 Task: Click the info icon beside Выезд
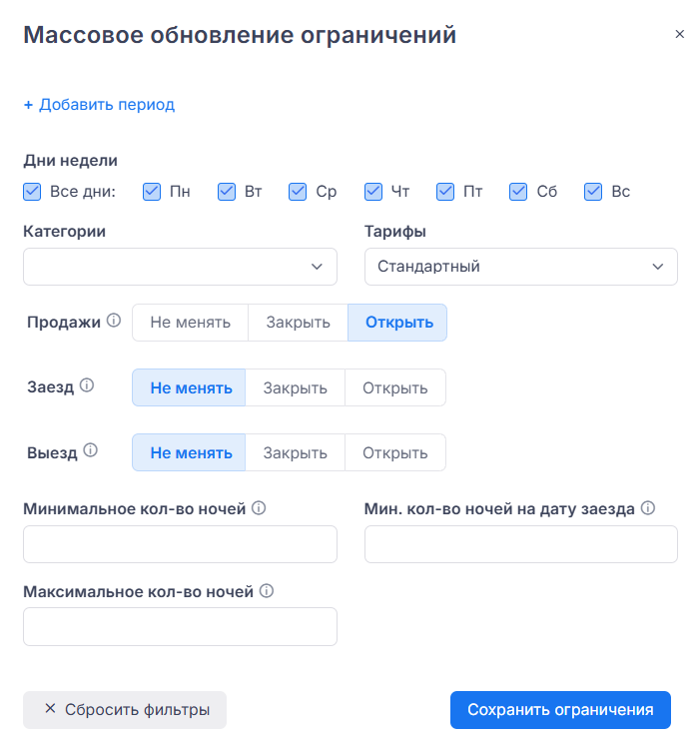coord(91,450)
